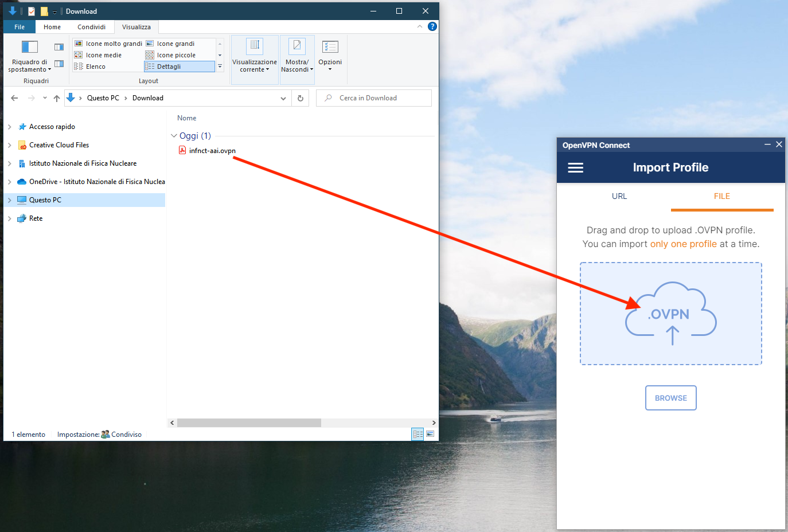This screenshot has height=532, width=788.
Task: Click the new folder quick access icon
Action: tap(44, 11)
